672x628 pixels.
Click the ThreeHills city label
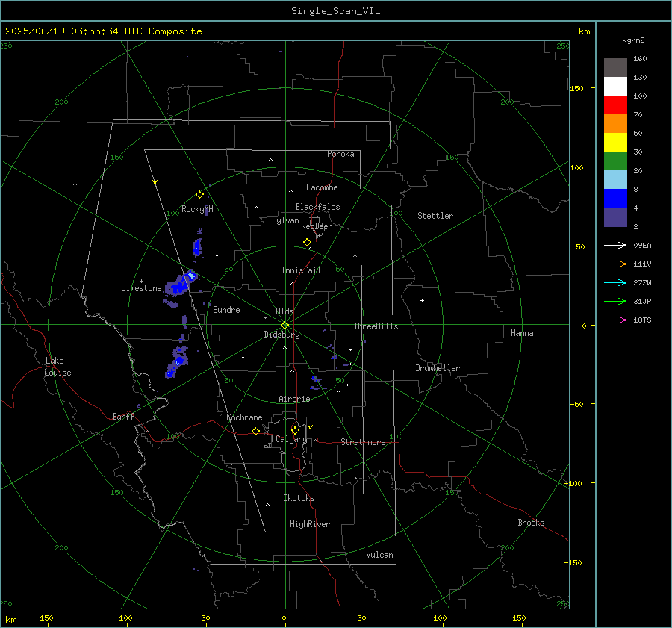click(376, 326)
